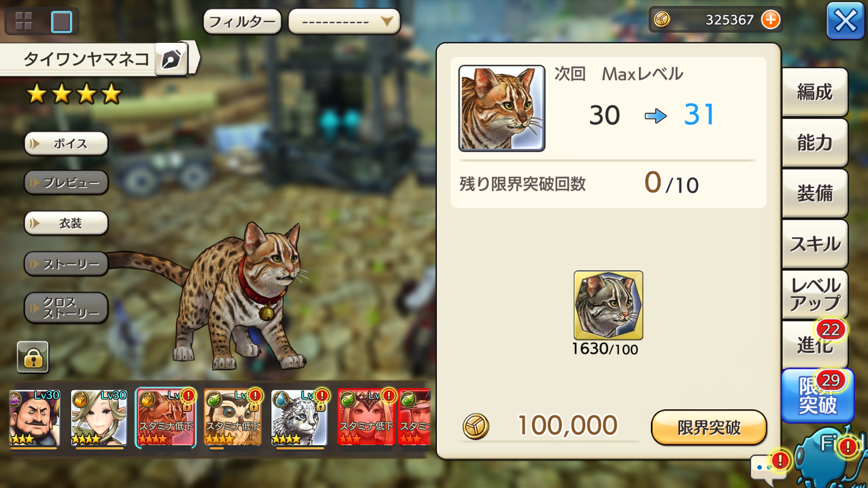Open the 進化 evolution tab
868x488 pixels.
[x=815, y=345]
